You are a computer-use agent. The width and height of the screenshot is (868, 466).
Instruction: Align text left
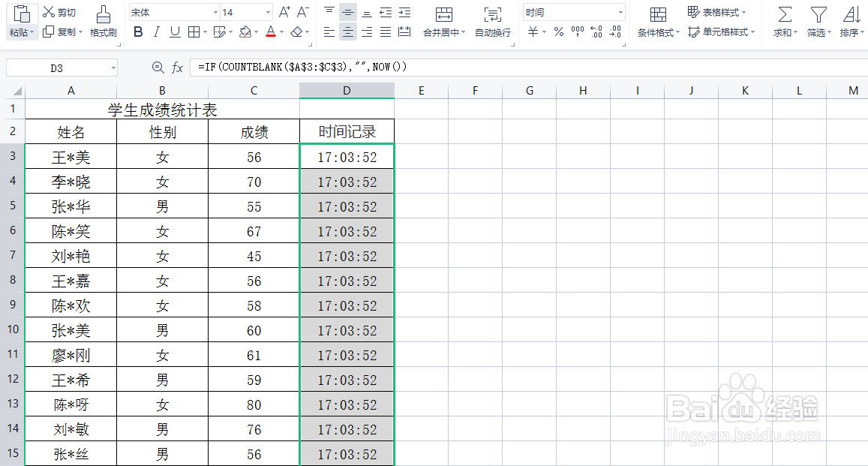coord(329,32)
